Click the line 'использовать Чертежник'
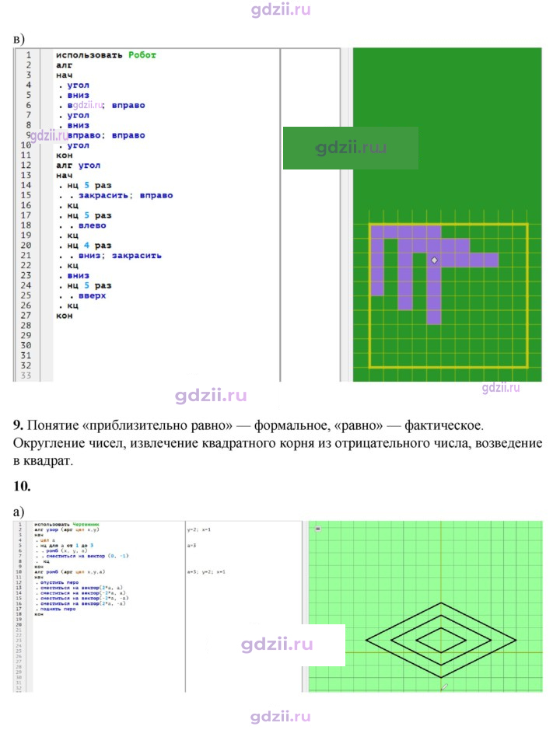 point(67,524)
